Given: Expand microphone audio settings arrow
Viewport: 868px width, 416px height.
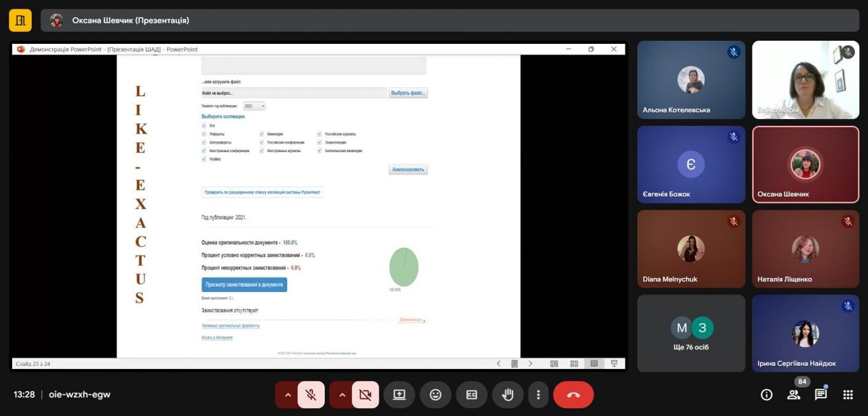Looking at the screenshot, I should click(x=287, y=394).
